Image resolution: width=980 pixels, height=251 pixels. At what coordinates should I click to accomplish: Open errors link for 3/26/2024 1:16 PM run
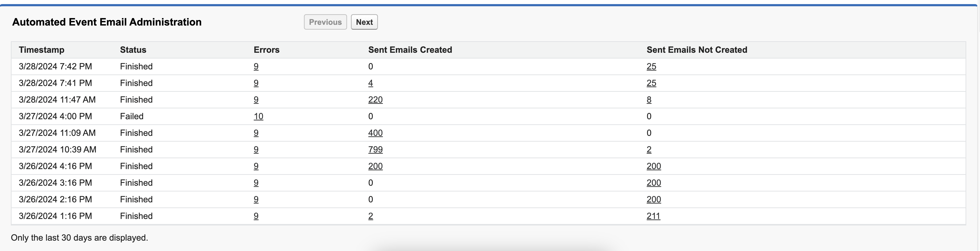256,216
